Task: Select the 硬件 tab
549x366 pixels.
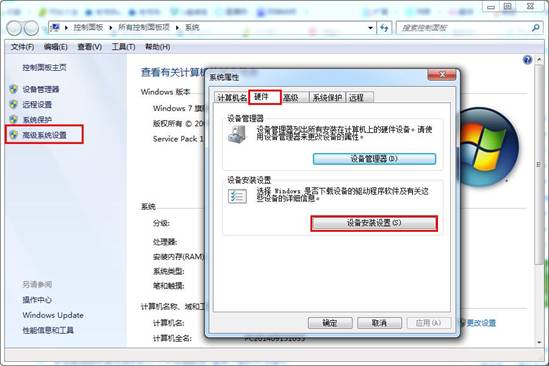Action: [x=265, y=97]
